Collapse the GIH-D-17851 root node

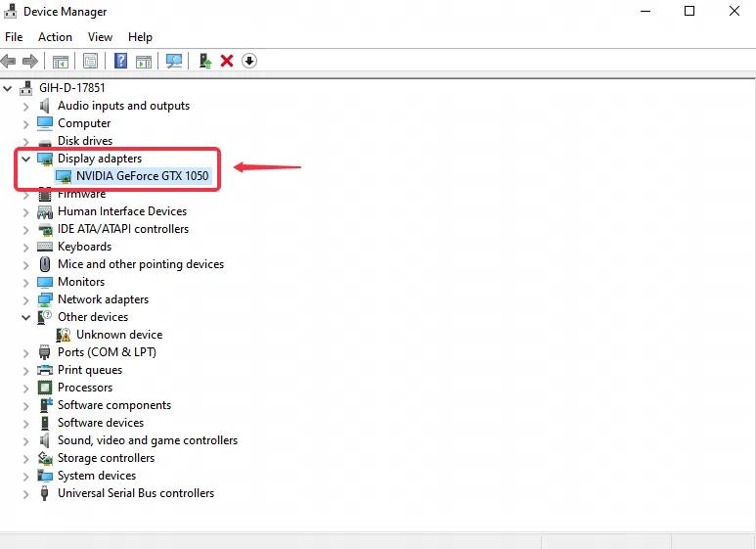7,88
